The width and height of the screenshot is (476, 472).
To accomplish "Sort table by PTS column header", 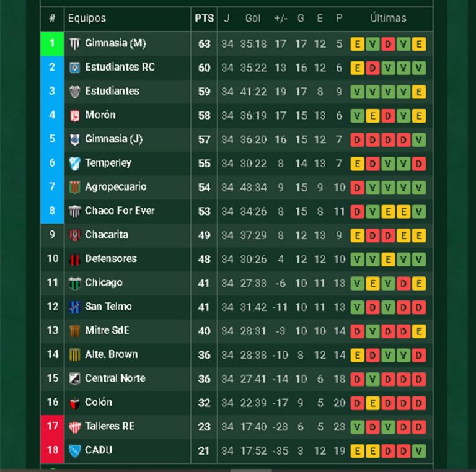I will pyautogui.click(x=204, y=19).
